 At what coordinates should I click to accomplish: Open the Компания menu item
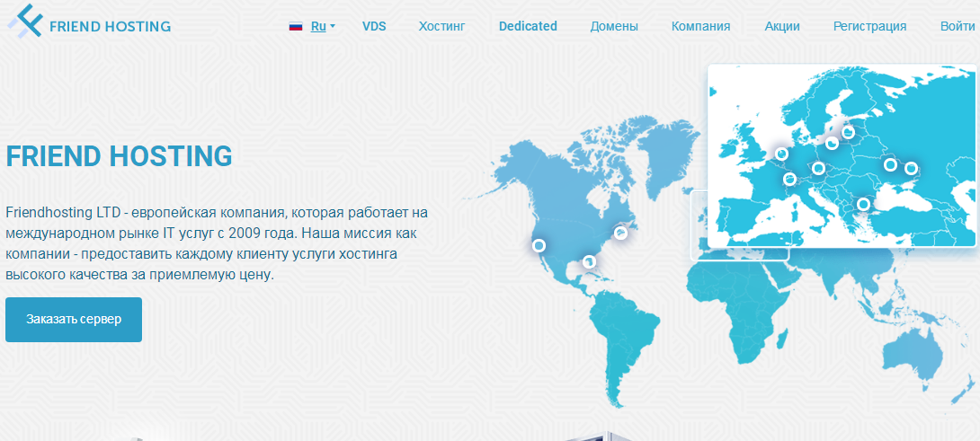tap(701, 26)
